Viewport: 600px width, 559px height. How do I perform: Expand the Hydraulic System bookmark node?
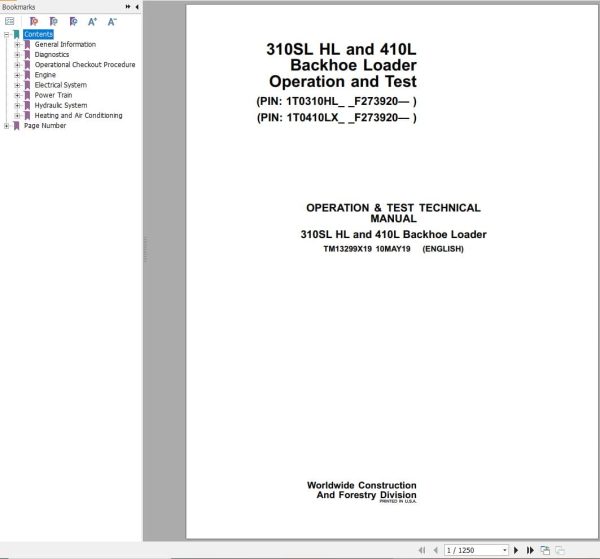[x=17, y=105]
